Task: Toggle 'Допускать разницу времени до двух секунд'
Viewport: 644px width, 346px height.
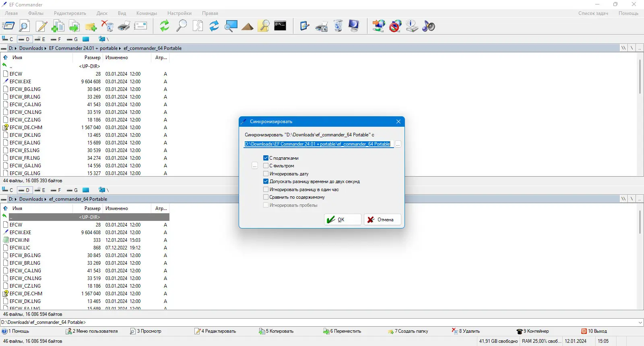Action: click(266, 181)
